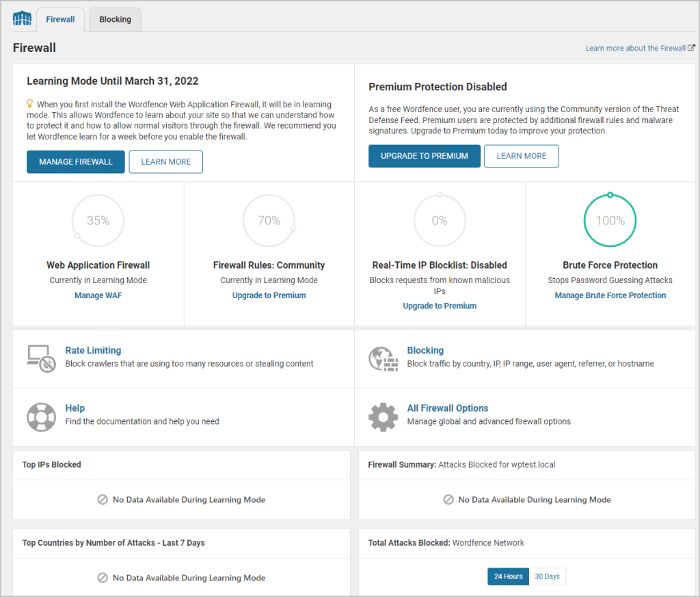The width and height of the screenshot is (700, 597).
Task: Open the Manage WAF link
Action: pos(98,295)
